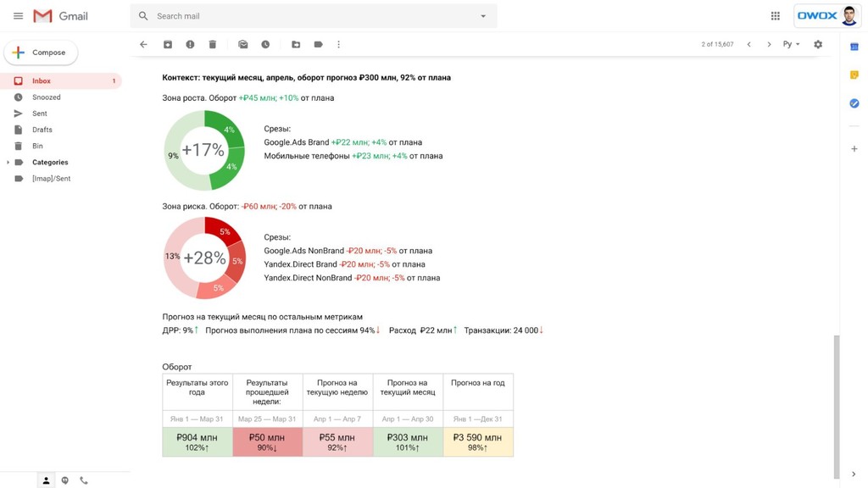Click the ₽303 млн table cell
868x488 pixels.
(408, 442)
